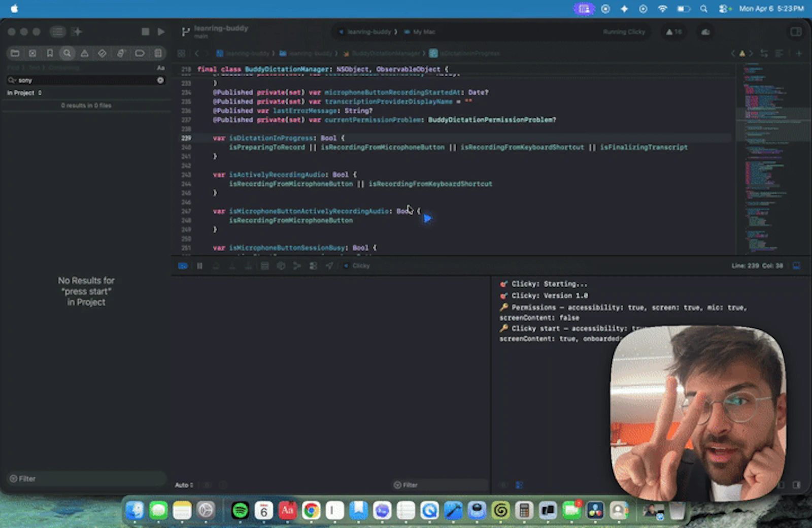The height and width of the screenshot is (528, 812).
Task: Toggle breakpoints activation in debug bar
Action: [183, 266]
